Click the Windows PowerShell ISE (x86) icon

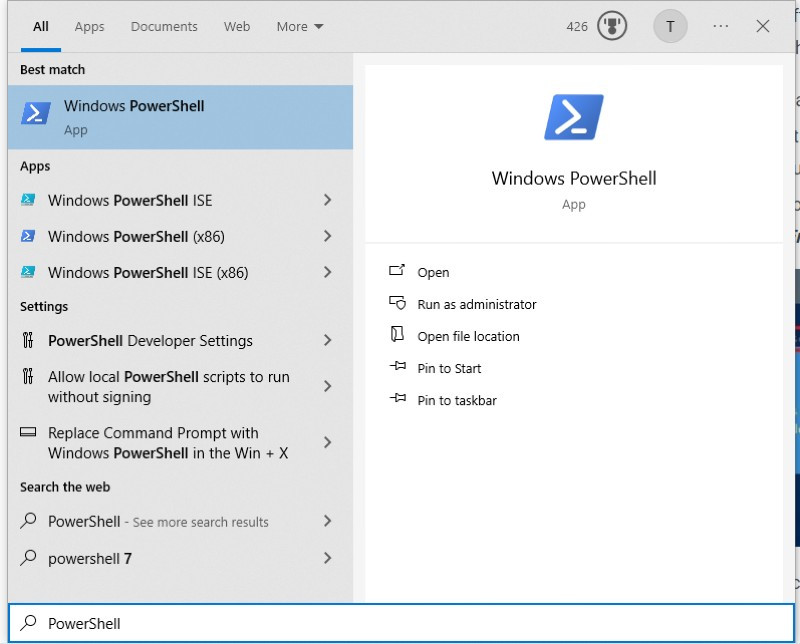coord(28,272)
